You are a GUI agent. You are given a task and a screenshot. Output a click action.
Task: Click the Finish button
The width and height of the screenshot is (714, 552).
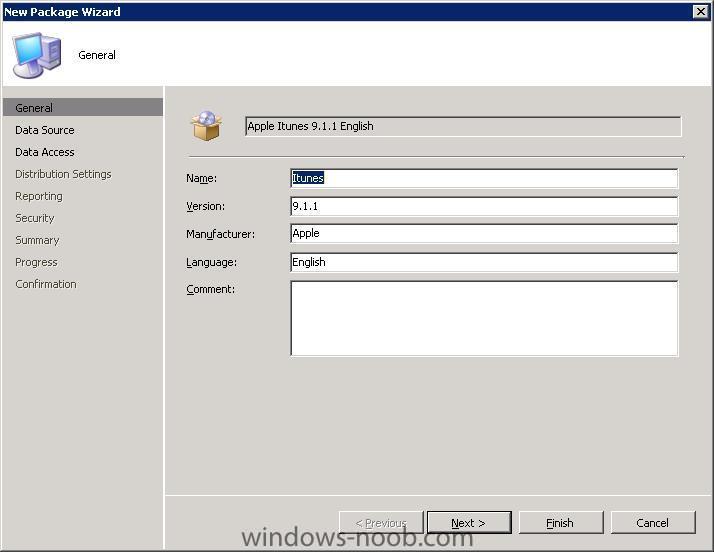pos(561,522)
